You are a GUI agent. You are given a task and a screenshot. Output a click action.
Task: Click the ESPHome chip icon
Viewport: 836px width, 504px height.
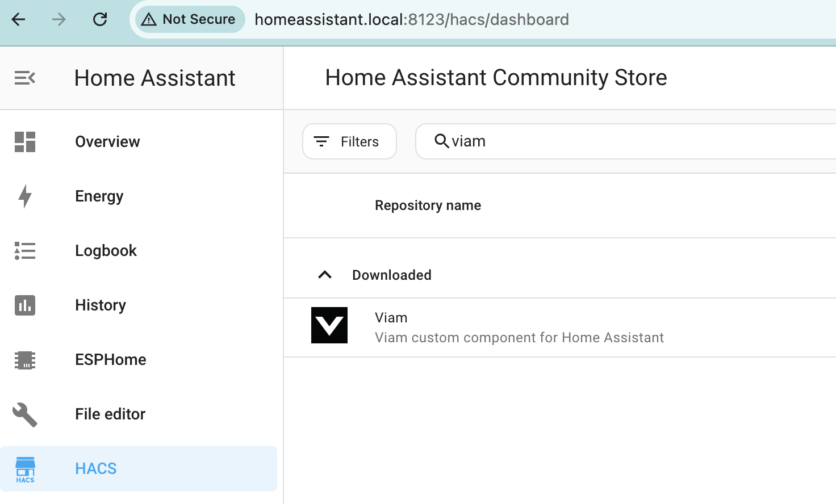25,360
